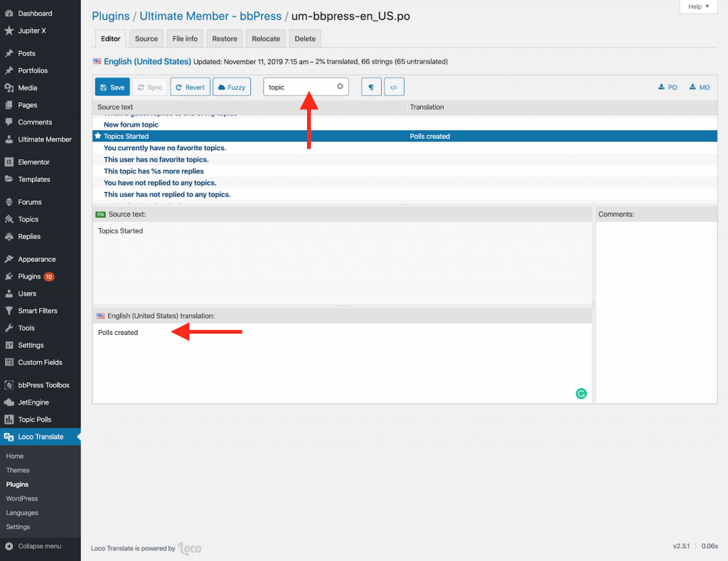Toggle the starred Topics Started string

[98, 136]
